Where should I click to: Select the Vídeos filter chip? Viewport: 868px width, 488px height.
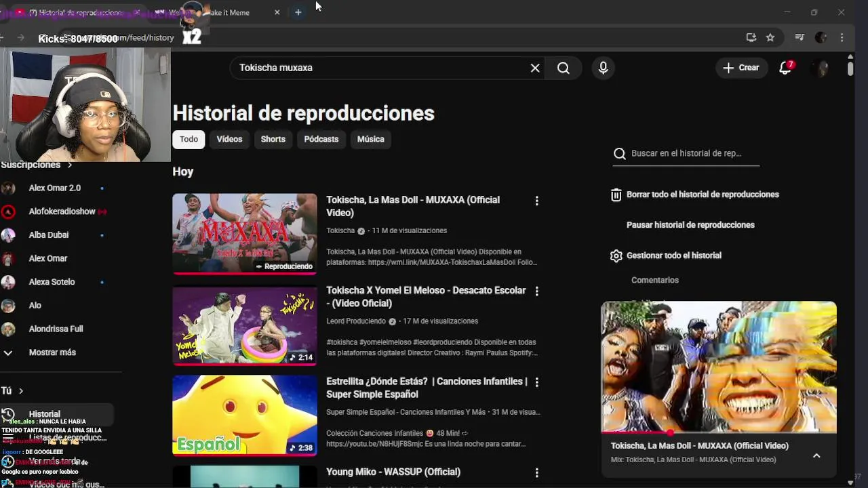point(229,139)
